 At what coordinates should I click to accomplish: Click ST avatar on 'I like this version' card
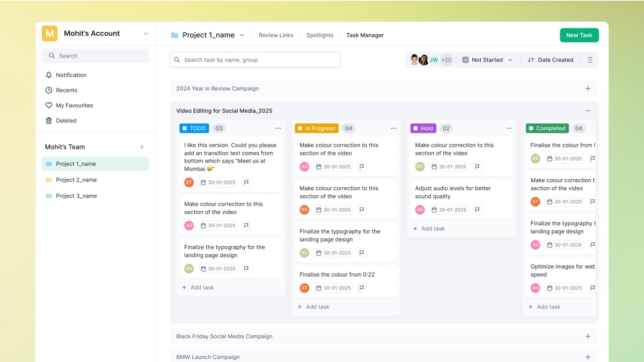point(189,182)
